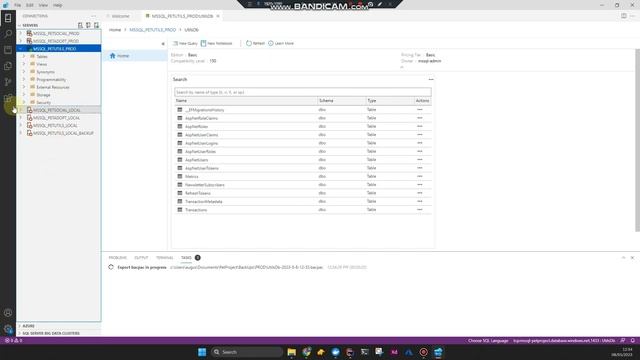640x360 pixels.
Task: Open actions menu for Transactions row
Action: click(420, 210)
